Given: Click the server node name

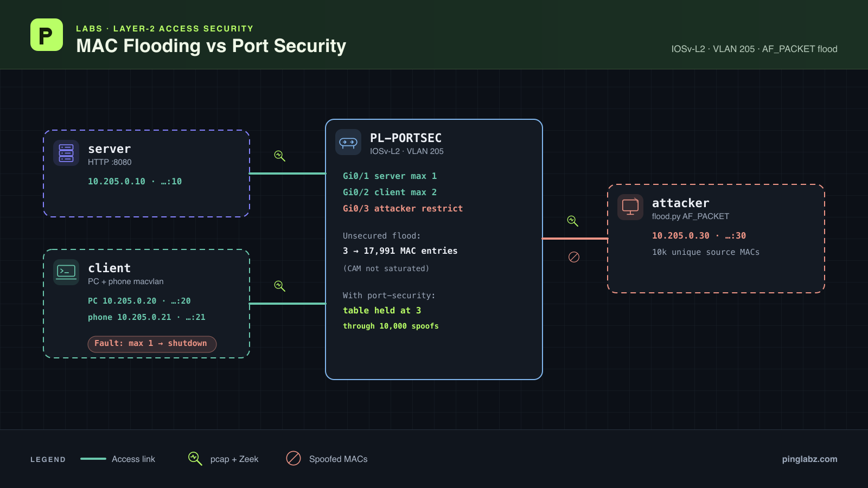Looking at the screenshot, I should click(x=110, y=149).
